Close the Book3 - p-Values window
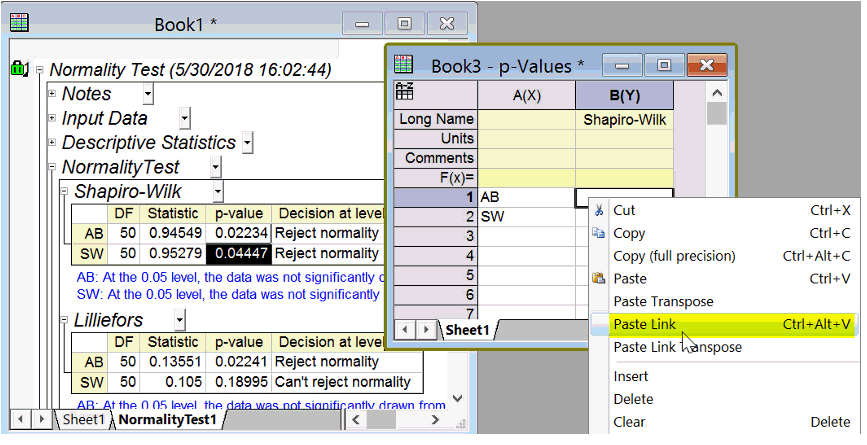 coord(707,66)
